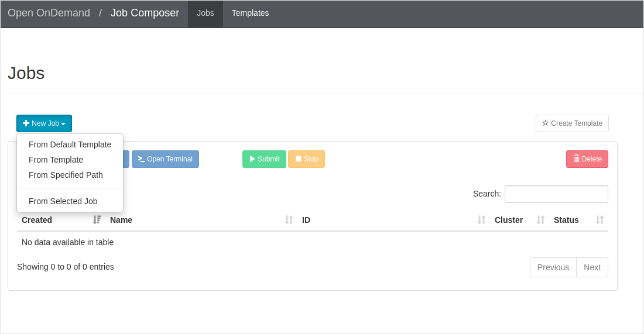Image resolution: width=644 pixels, height=334 pixels.
Task: Choose From Default Template
Action: pos(70,144)
